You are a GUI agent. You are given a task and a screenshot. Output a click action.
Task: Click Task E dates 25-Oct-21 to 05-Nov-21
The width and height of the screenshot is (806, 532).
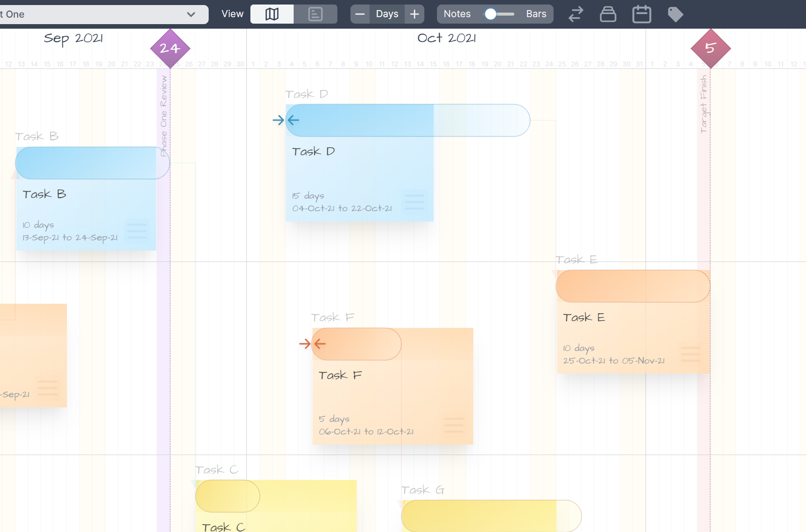pos(614,361)
